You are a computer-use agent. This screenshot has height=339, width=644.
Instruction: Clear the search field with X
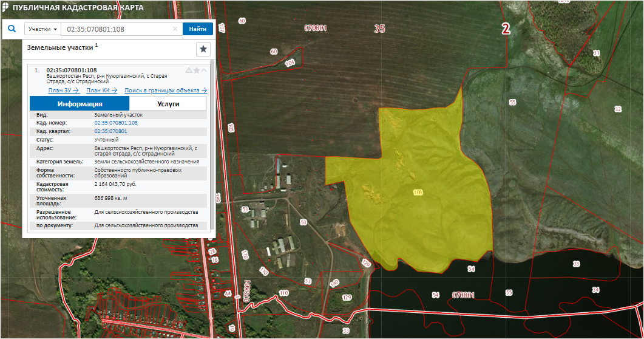pyautogui.click(x=175, y=29)
